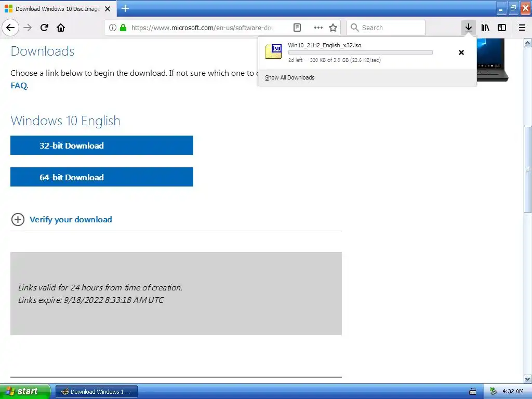This screenshot has height=399, width=532.
Task: Click the Download Windows taskbar button
Action: pos(96,392)
